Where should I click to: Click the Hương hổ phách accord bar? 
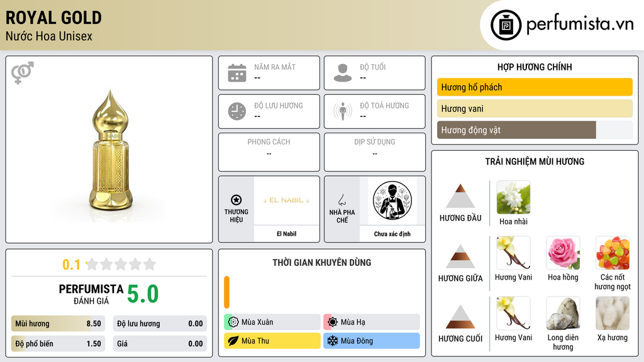pyautogui.click(x=535, y=87)
